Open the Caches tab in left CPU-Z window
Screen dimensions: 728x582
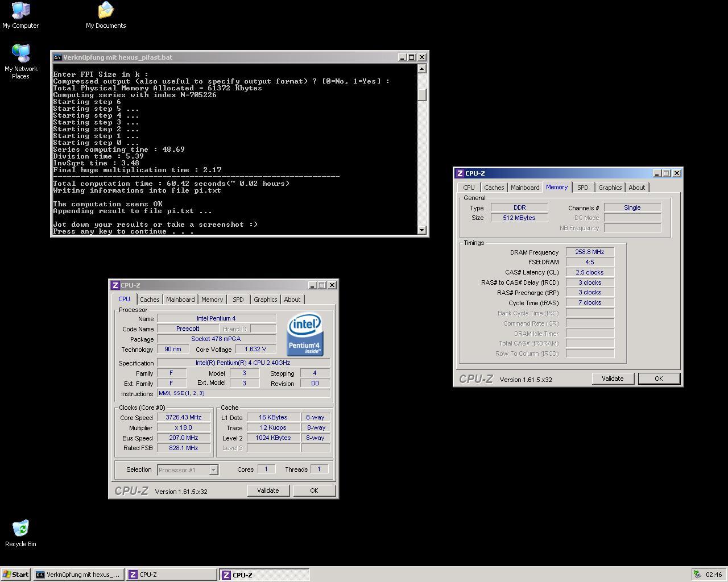coord(150,300)
